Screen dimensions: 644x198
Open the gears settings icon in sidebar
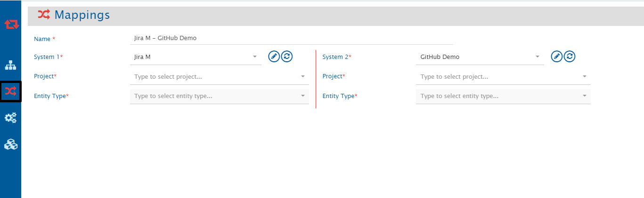pos(10,118)
